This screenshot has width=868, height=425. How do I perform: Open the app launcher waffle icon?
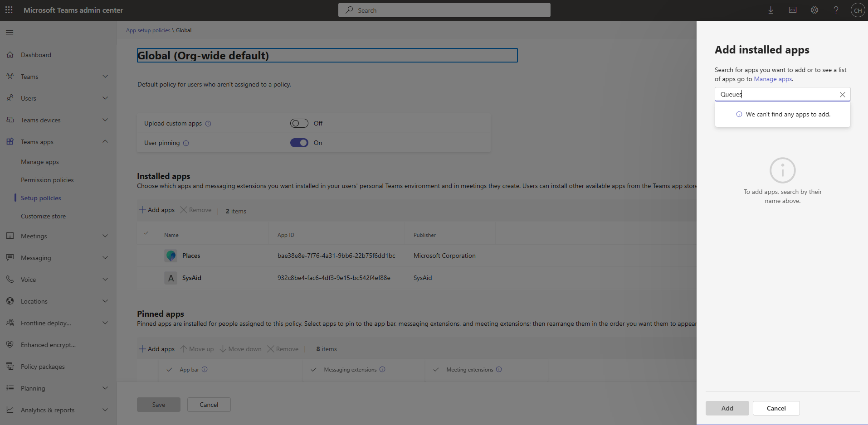[x=9, y=10]
